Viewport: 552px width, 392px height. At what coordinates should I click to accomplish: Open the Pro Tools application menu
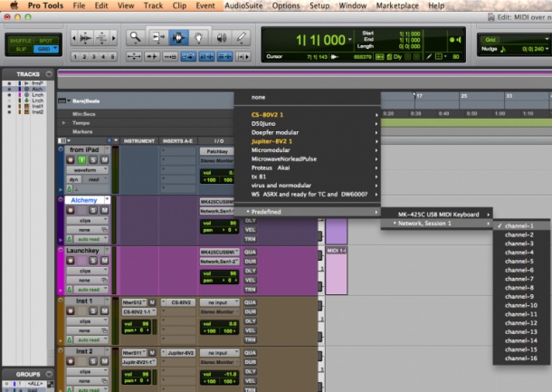coord(45,5)
